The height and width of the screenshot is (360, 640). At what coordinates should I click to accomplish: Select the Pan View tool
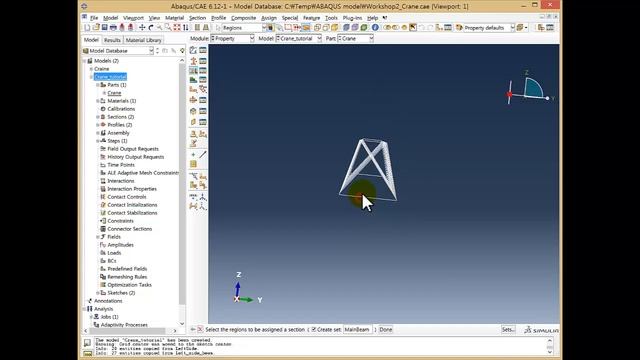coord(142,28)
